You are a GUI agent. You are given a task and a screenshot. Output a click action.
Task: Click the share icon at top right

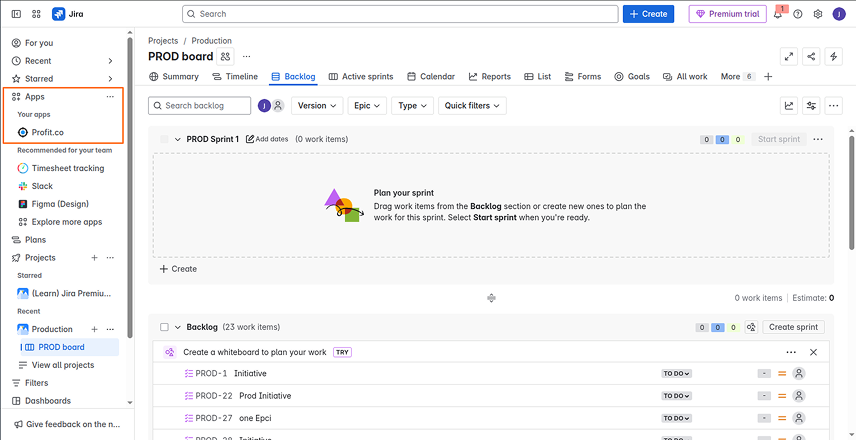tap(811, 57)
